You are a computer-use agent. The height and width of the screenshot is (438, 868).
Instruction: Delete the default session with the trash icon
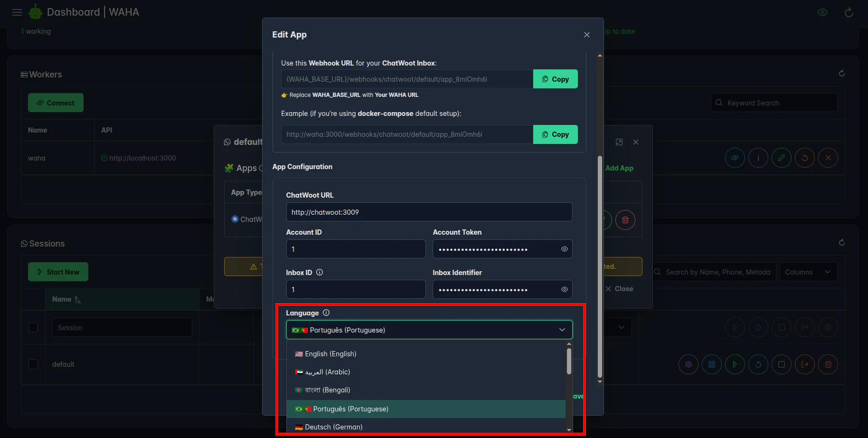tap(828, 364)
